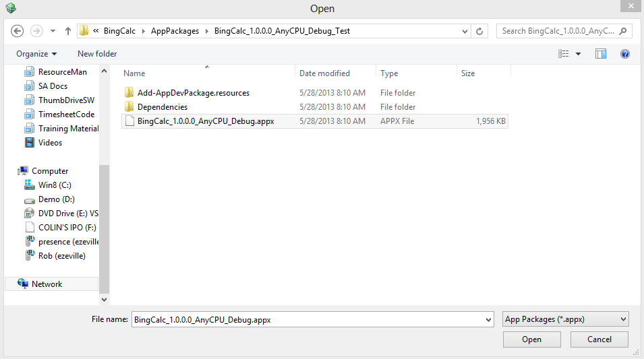Click navigation pane scrollbar thumb
The image size is (644, 359).
pyautogui.click(x=105, y=228)
